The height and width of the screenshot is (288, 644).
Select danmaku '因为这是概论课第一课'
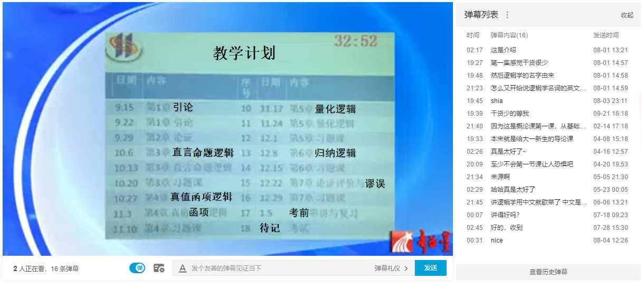point(538,126)
